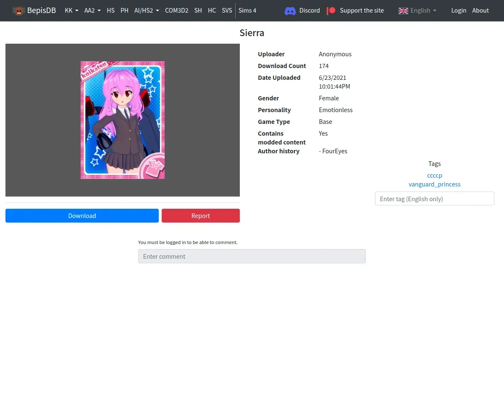Click Support the site link
Image resolution: width=504 pixels, height=420 pixels.
pos(362,10)
